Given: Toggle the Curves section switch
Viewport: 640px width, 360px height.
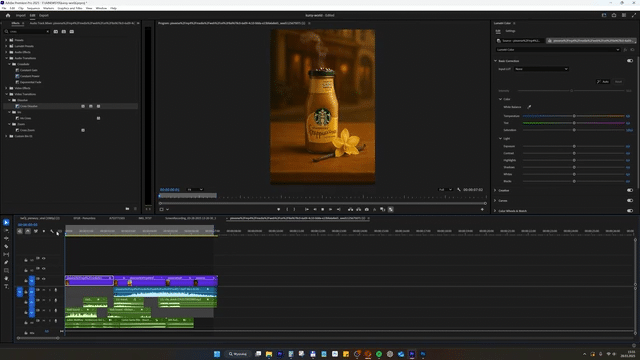Looking at the screenshot, I should point(630,200).
